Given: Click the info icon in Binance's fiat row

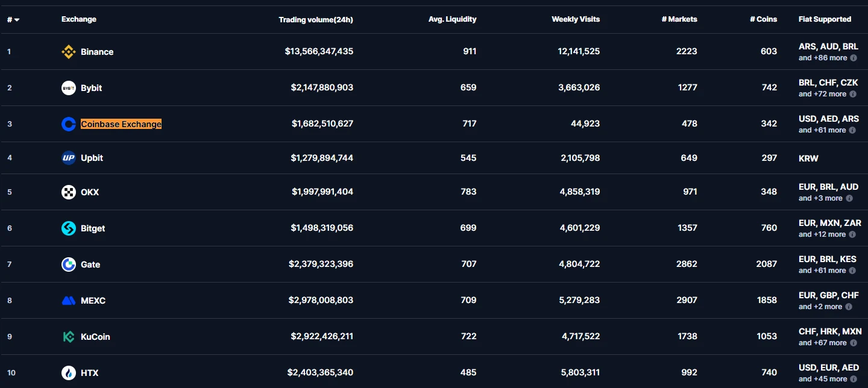Looking at the screenshot, I should tap(853, 58).
